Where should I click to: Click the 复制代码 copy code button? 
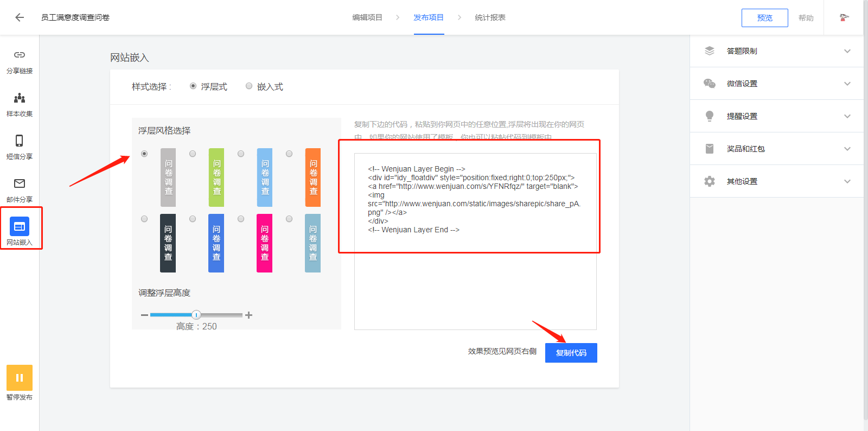point(571,353)
